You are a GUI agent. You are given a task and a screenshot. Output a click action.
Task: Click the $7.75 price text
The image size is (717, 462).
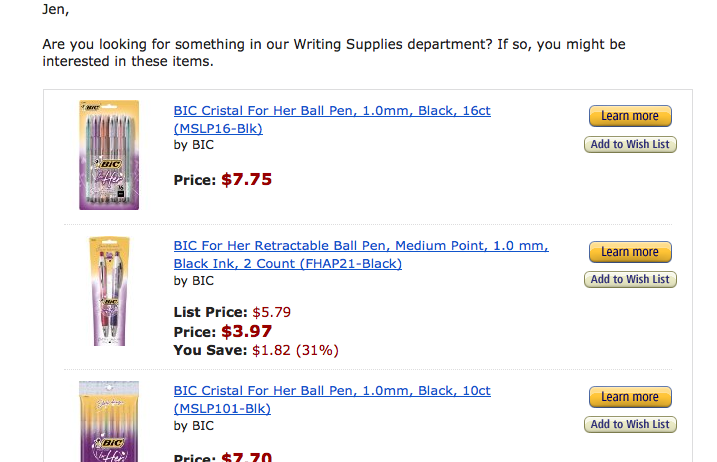(x=246, y=180)
